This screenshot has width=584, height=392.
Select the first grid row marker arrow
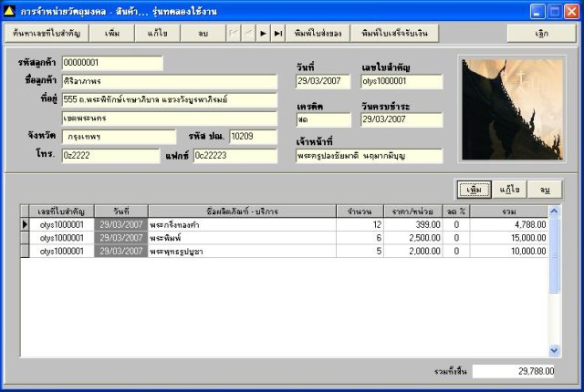26,223
